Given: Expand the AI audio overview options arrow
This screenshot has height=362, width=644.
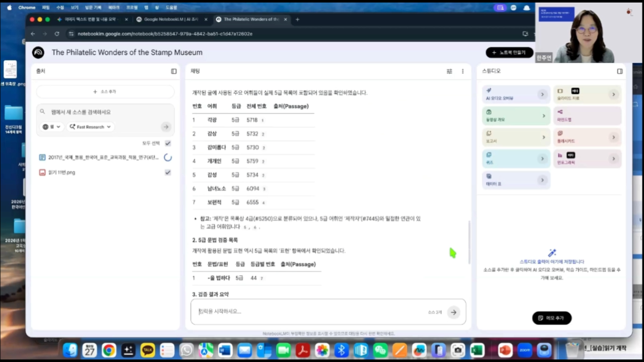Looking at the screenshot, I should tap(542, 94).
